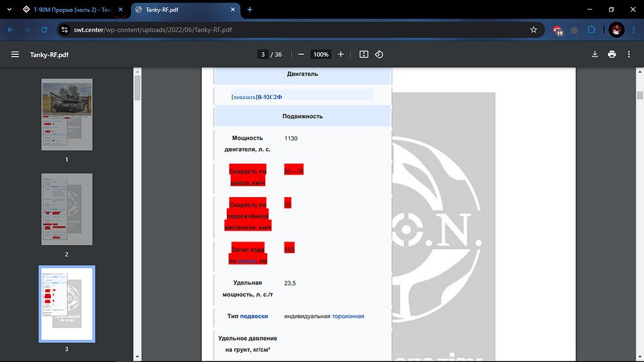Click the highlighted cross-country speed value 50
Image resolution: width=644 pixels, height=362 pixels.
click(x=287, y=203)
